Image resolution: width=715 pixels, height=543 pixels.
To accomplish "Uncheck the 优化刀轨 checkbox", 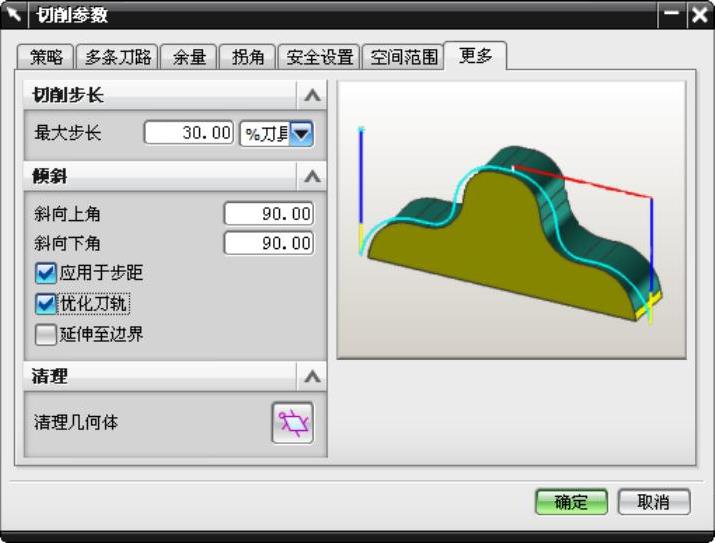I will pos(46,304).
